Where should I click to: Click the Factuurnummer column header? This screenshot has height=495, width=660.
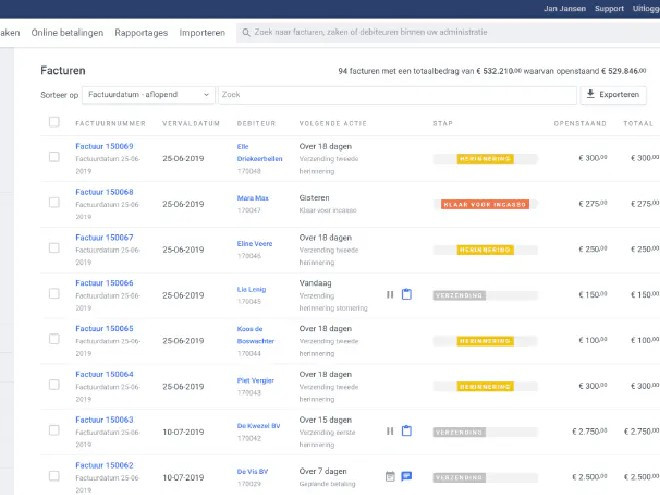(110, 123)
